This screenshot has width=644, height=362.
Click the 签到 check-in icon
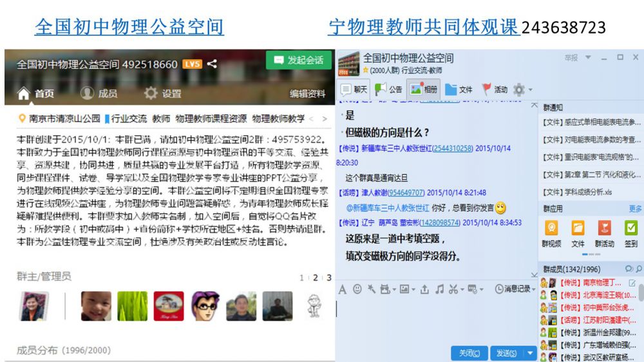coord(631,228)
